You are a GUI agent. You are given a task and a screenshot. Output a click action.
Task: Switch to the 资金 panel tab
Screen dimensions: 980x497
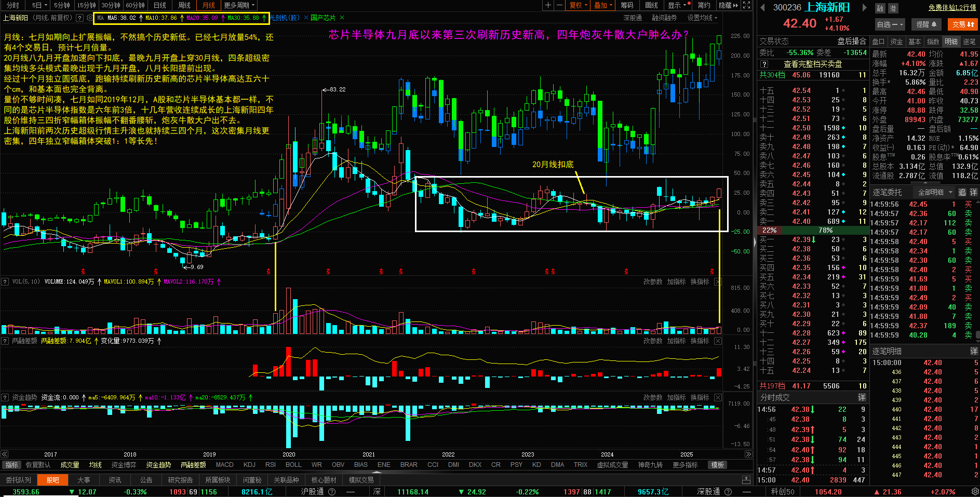896,42
